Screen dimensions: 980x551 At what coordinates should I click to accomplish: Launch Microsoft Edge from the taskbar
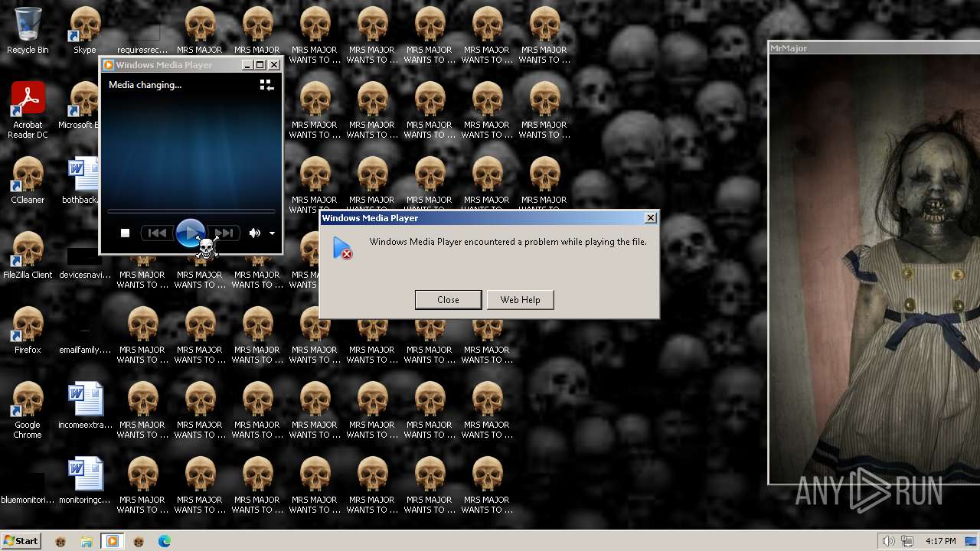[165, 541]
